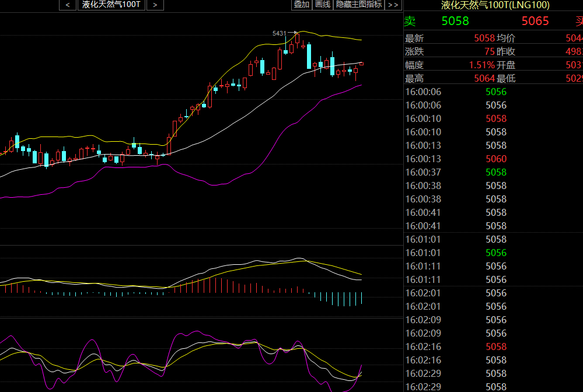Click the sell price 5058
Screen dimensions: 583x392
click(x=455, y=21)
